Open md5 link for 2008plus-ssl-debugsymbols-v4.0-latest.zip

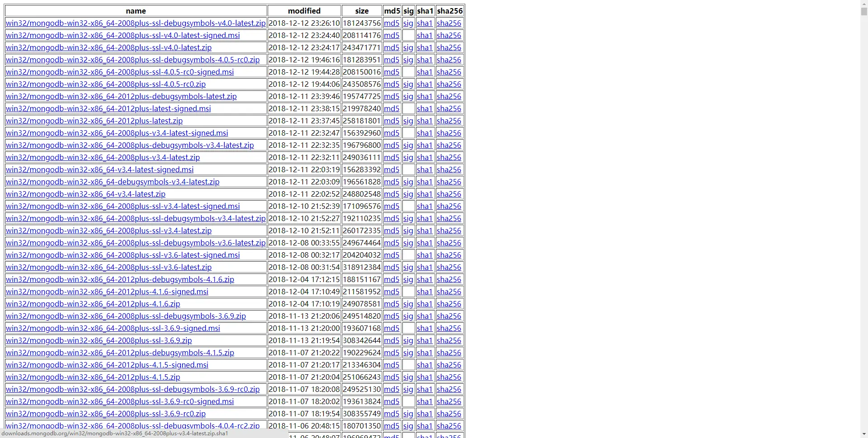[x=392, y=23]
